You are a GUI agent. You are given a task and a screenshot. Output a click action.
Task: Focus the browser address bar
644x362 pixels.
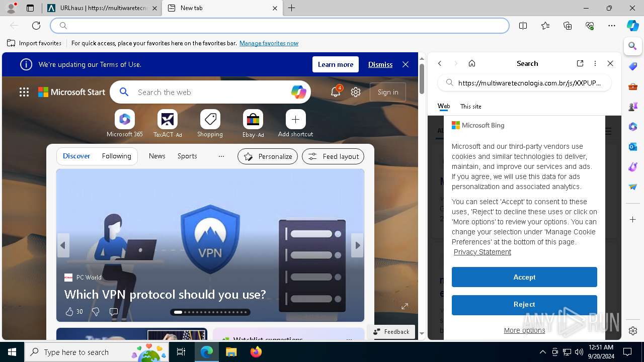[x=280, y=26]
